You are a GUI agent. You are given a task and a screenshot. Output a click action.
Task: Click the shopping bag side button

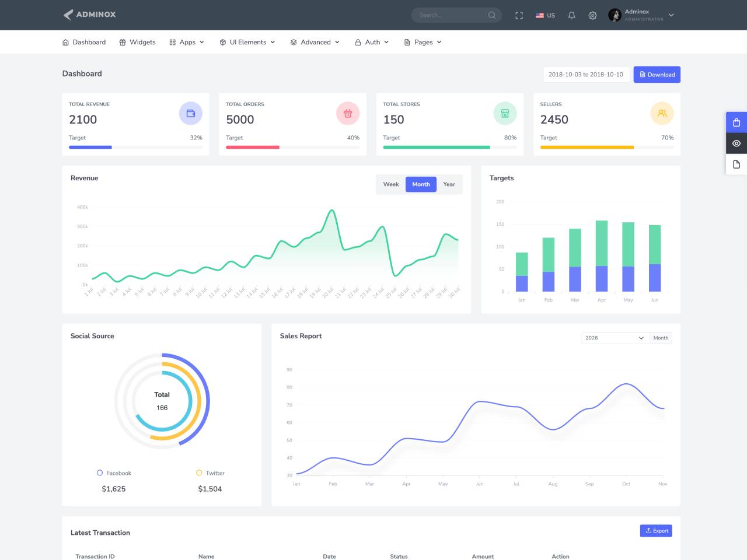(736, 123)
